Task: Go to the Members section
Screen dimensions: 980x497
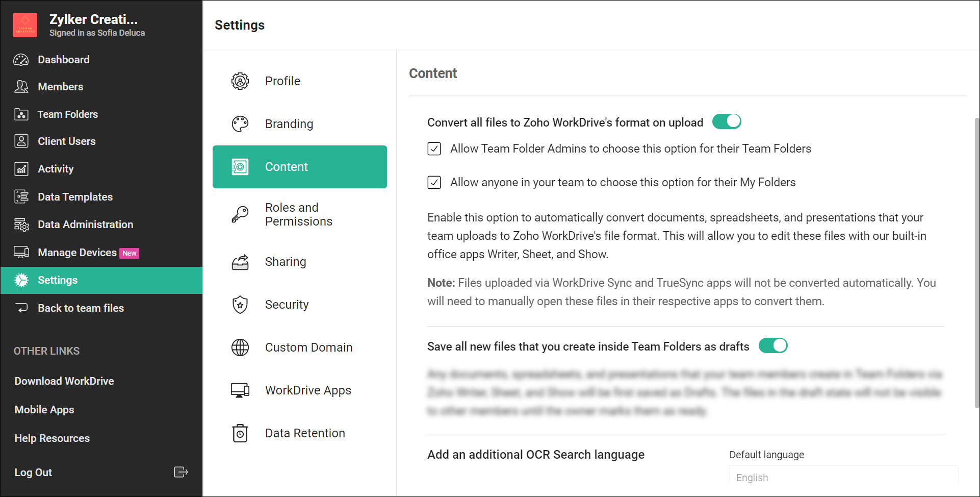Action: 60,87
